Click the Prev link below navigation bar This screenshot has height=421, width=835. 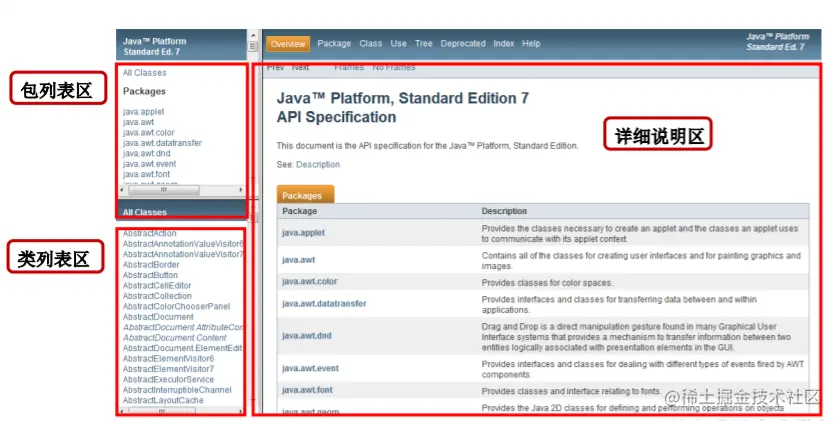click(275, 67)
